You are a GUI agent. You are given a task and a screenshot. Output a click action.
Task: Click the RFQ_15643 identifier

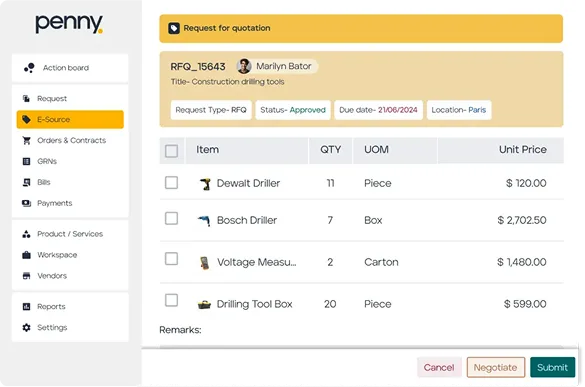pos(198,67)
